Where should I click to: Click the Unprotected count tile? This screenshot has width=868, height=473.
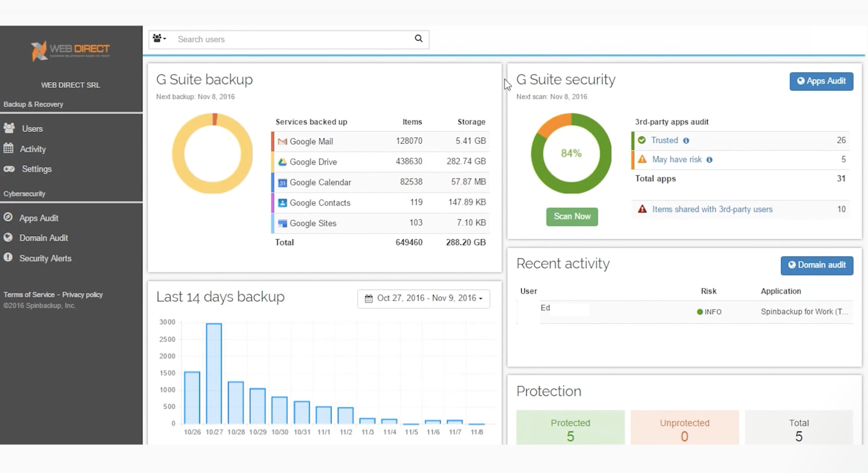(684, 428)
